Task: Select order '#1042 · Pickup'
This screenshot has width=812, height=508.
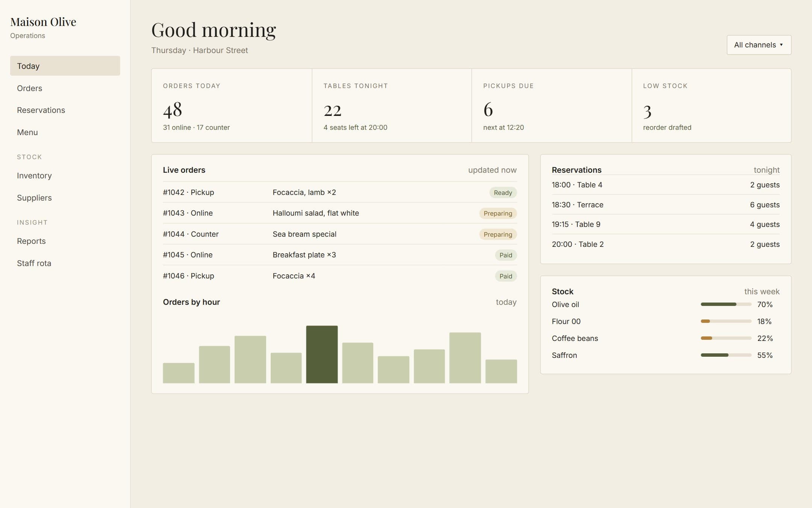Action: pyautogui.click(x=188, y=192)
